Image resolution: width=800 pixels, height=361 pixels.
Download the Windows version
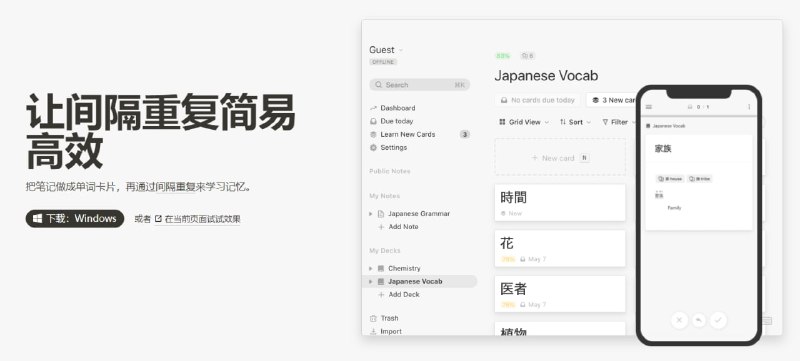click(x=75, y=219)
